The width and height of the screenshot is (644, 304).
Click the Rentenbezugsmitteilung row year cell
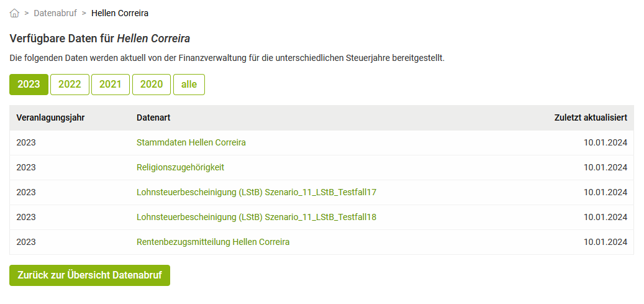(26, 242)
